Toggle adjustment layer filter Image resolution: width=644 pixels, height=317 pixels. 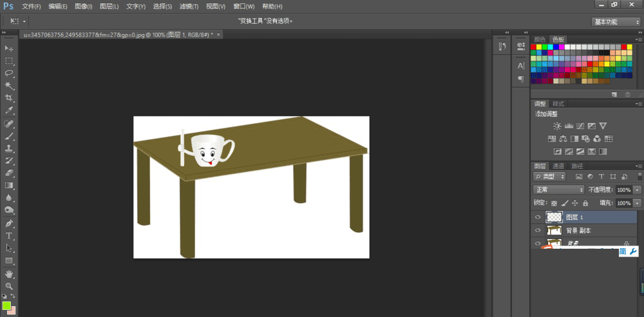click(590, 177)
